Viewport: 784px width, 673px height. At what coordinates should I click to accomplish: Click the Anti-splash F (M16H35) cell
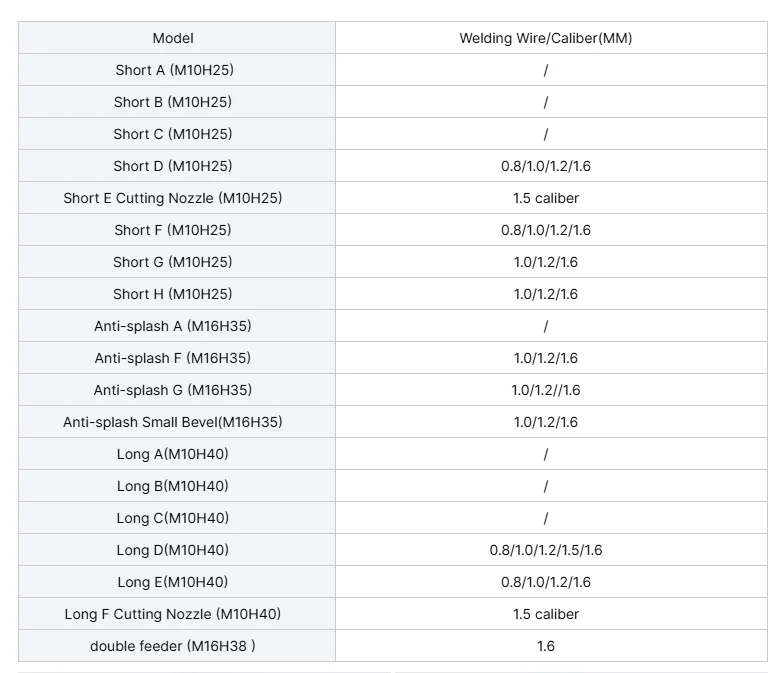click(x=177, y=358)
